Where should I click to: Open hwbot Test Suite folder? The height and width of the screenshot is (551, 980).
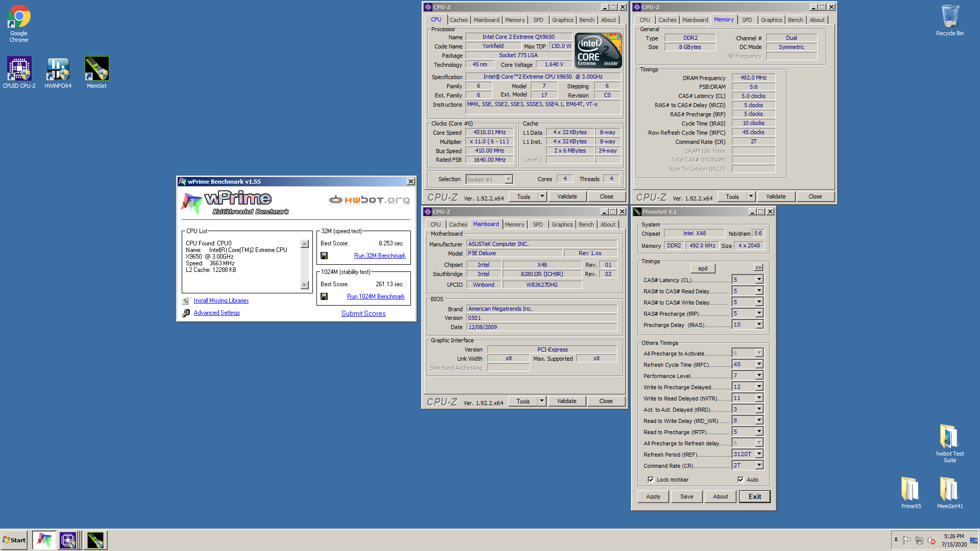click(x=949, y=443)
